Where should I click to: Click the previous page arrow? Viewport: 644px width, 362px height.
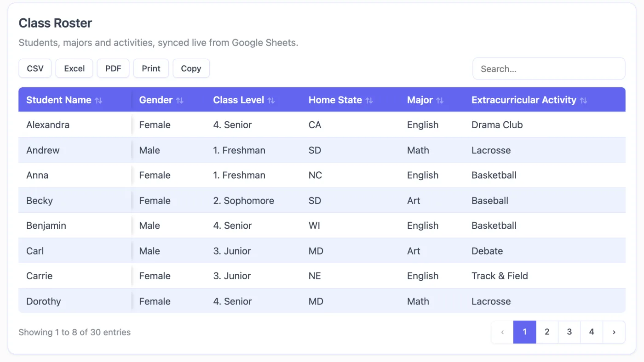502,332
